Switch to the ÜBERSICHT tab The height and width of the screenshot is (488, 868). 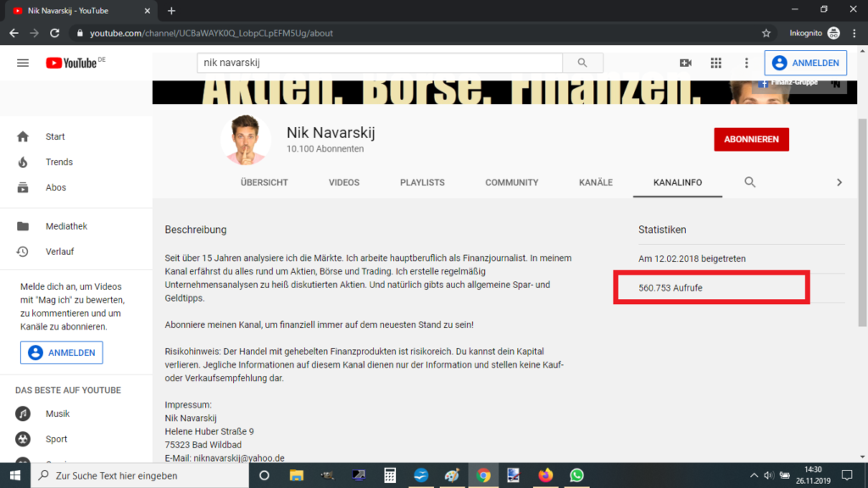(x=264, y=183)
